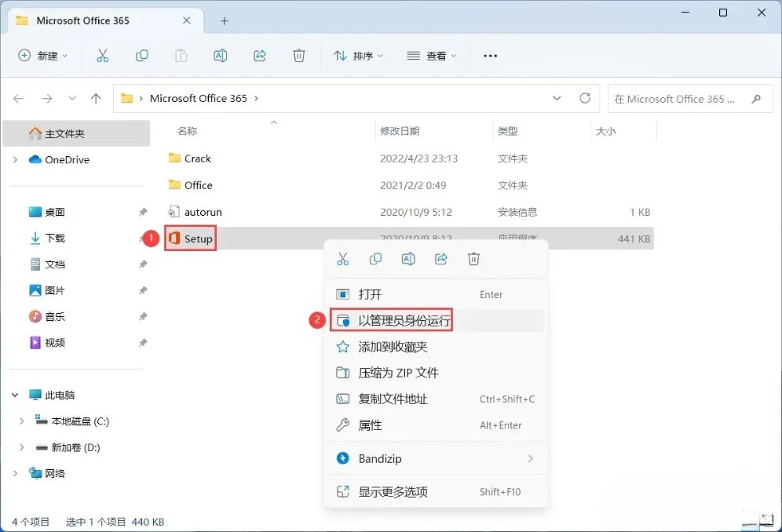This screenshot has width=782, height=532.
Task: Go up one folder level arrow
Action: [x=96, y=99]
